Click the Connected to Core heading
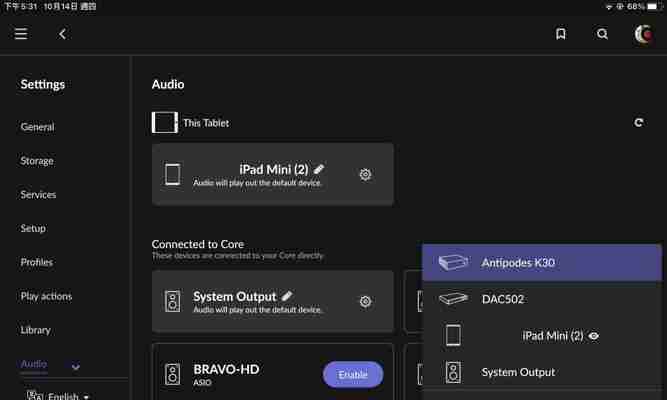This screenshot has width=667, height=400. pos(198,244)
